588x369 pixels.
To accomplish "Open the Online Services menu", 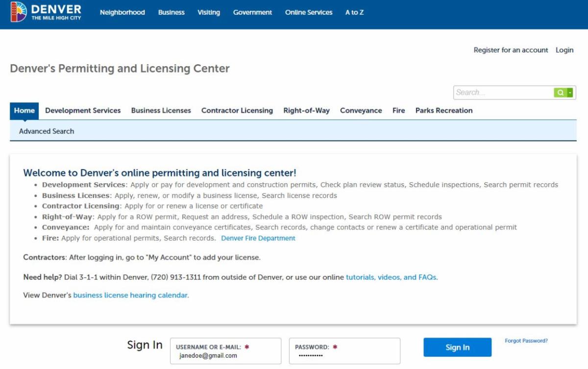I will (x=309, y=12).
